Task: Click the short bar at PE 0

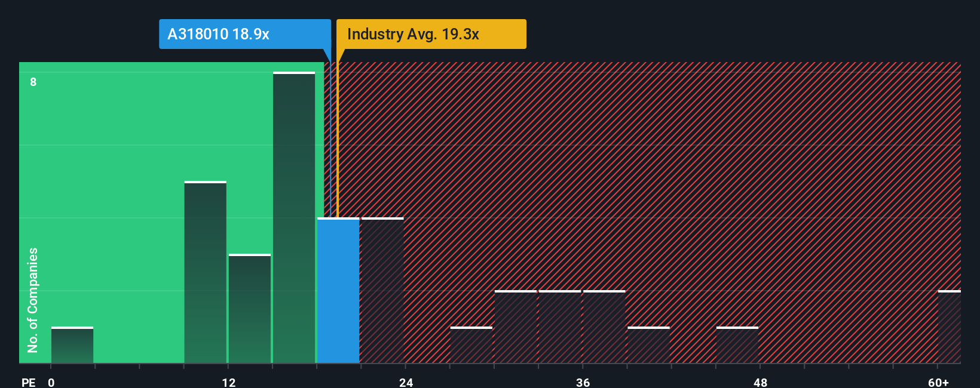Action: (x=72, y=345)
